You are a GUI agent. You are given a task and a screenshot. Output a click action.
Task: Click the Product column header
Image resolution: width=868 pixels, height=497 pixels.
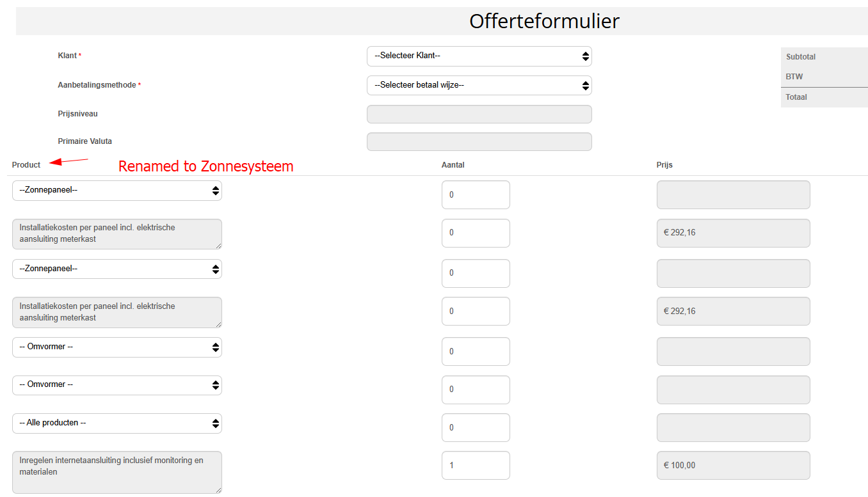tap(26, 165)
